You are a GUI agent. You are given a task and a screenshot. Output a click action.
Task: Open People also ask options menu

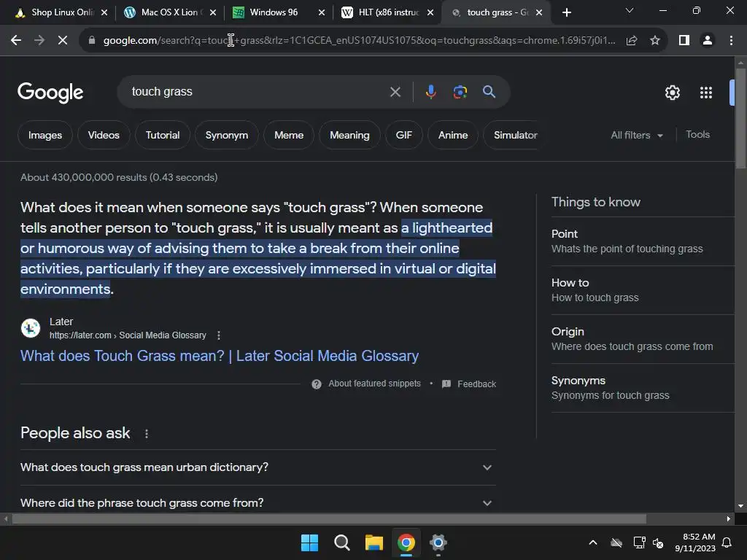[146, 434]
